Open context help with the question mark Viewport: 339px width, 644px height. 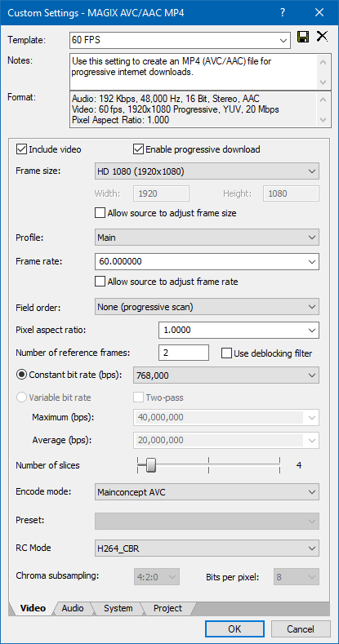(x=283, y=13)
